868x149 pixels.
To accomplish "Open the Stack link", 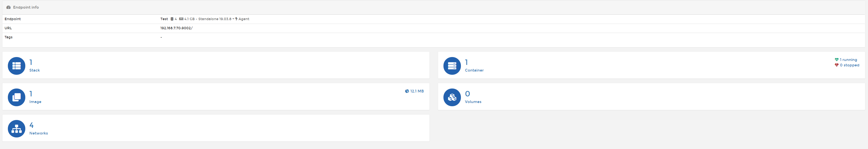I will click(x=34, y=70).
